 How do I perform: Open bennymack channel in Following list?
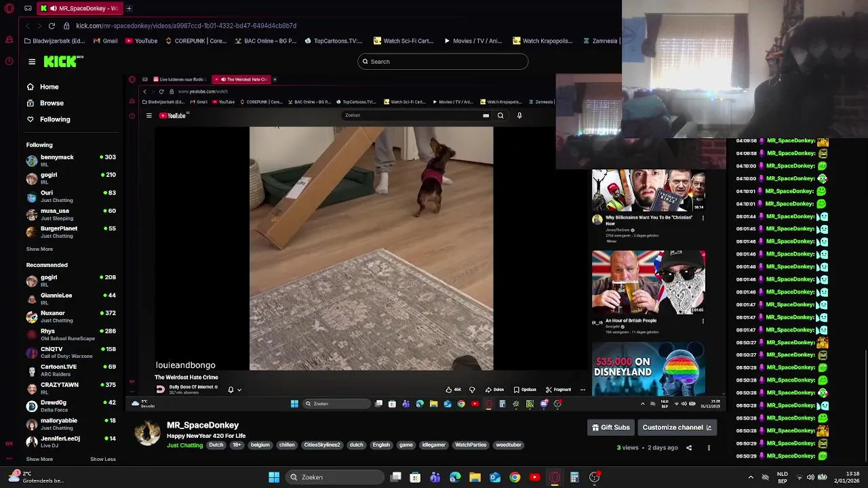point(71,161)
